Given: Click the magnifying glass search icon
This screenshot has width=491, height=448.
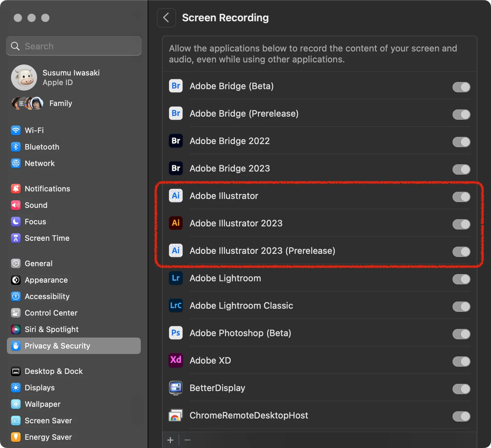Looking at the screenshot, I should pos(15,46).
